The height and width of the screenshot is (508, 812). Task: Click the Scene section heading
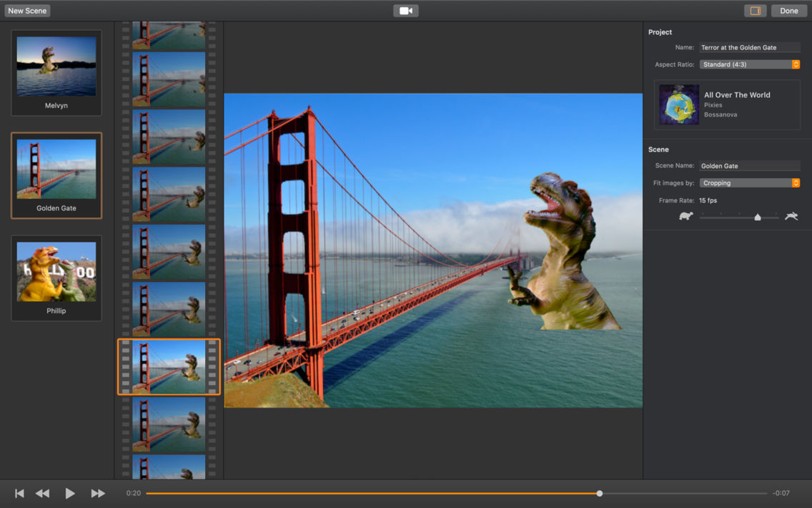click(658, 150)
